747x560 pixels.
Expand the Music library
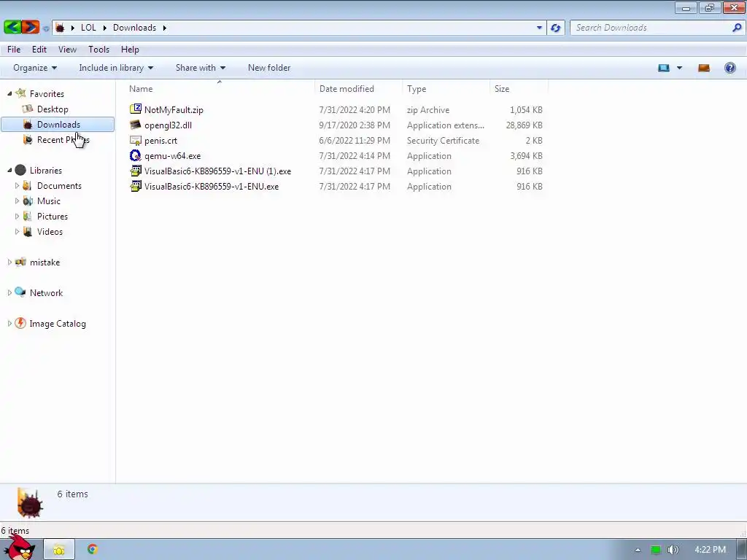(18, 201)
